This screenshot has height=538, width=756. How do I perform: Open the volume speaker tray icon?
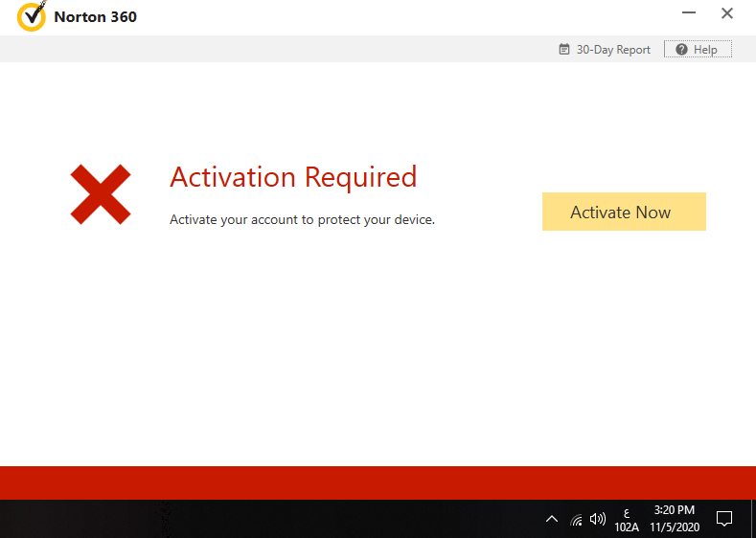pos(598,519)
